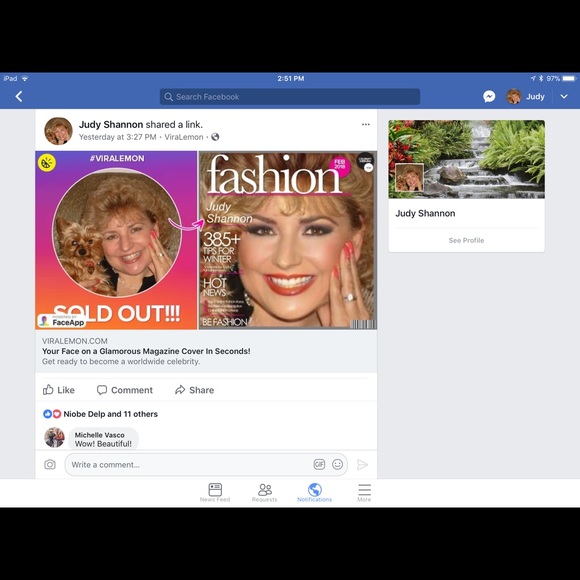Focus the Write a comment field
Screen dimensions: 580x580
[206, 465]
